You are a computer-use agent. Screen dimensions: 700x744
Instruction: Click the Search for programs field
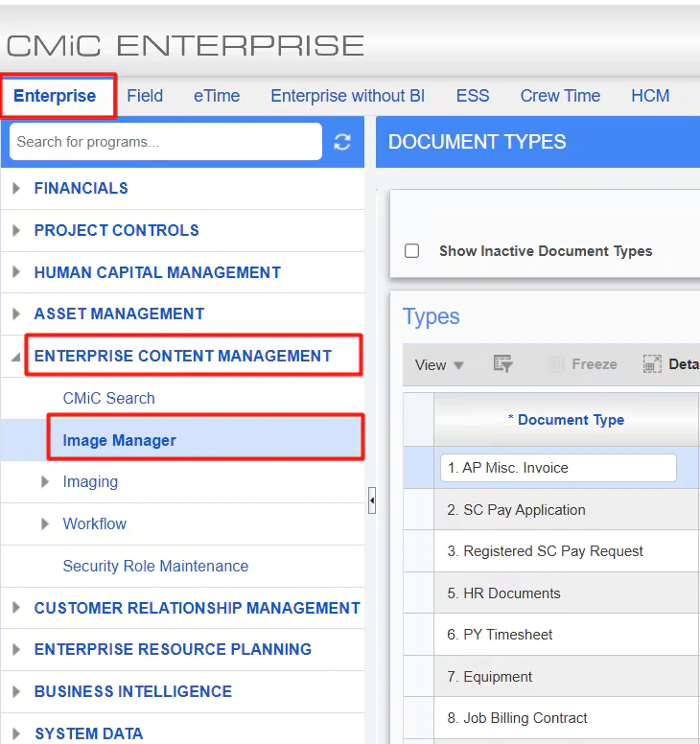click(166, 141)
